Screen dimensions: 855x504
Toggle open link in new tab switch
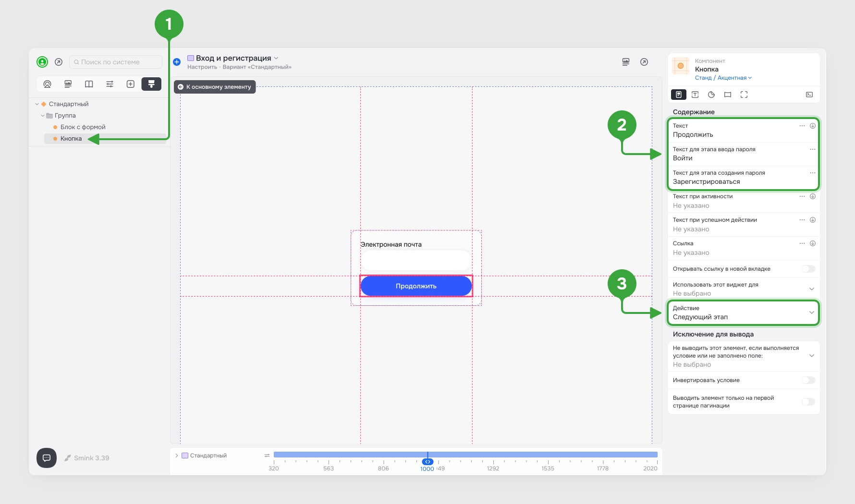[x=808, y=269]
